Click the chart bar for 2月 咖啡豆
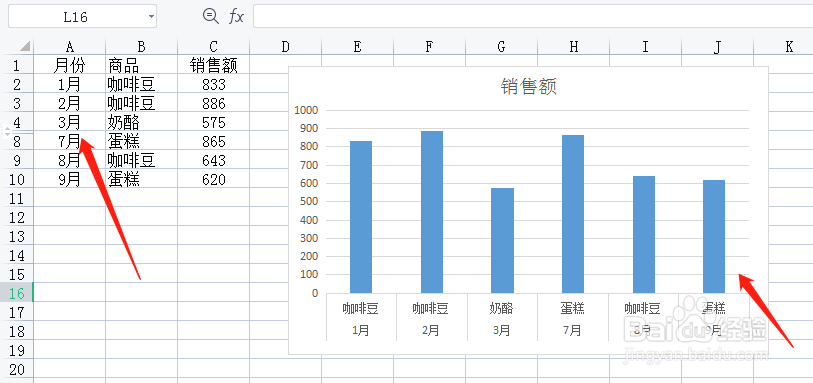Viewport: 813px width, 383px height. [x=432, y=212]
